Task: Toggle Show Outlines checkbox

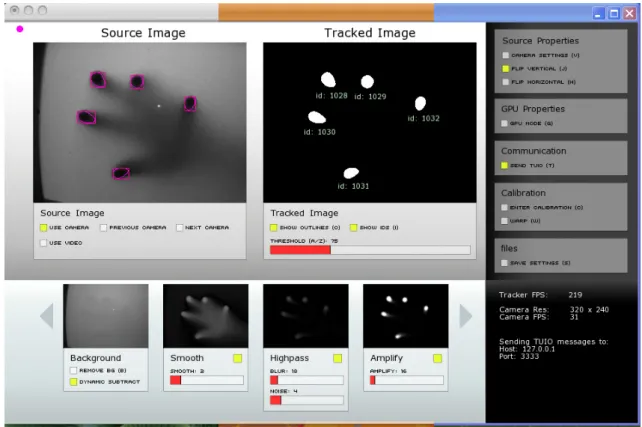Action: [x=274, y=228]
